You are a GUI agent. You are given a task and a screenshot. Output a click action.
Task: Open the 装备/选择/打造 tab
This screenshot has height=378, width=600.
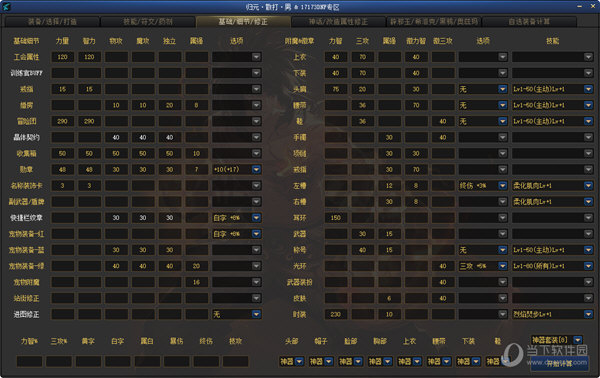[52, 22]
